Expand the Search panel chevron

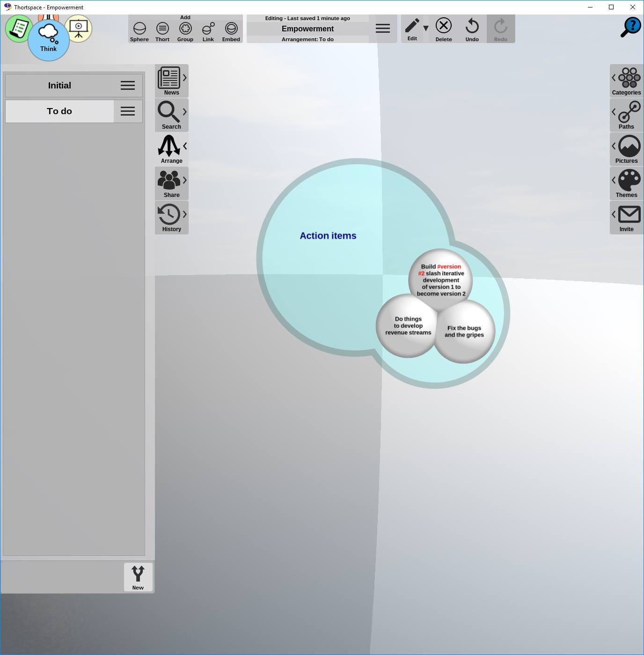[185, 112]
